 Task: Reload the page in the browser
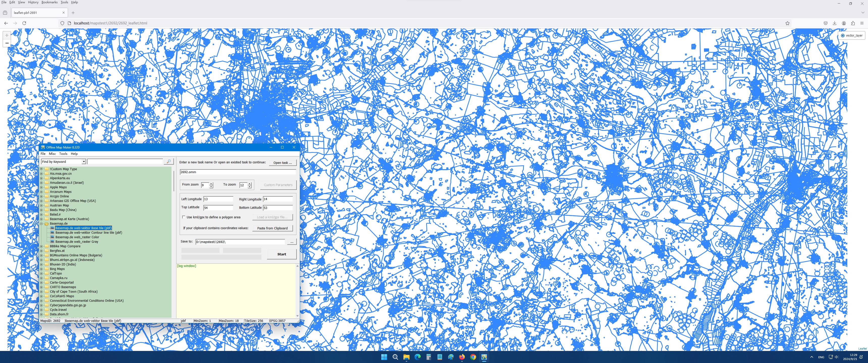click(x=24, y=23)
